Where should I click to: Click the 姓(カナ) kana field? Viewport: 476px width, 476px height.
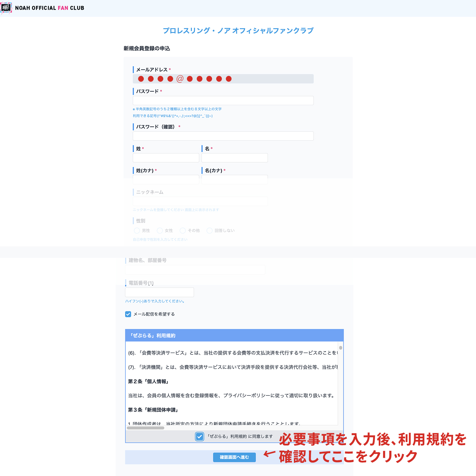tap(166, 180)
